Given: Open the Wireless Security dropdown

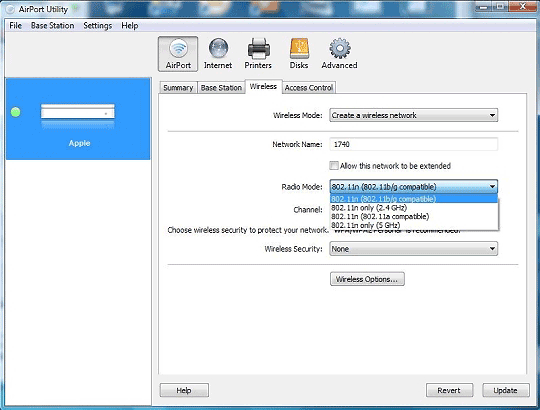Looking at the screenshot, I should point(414,249).
